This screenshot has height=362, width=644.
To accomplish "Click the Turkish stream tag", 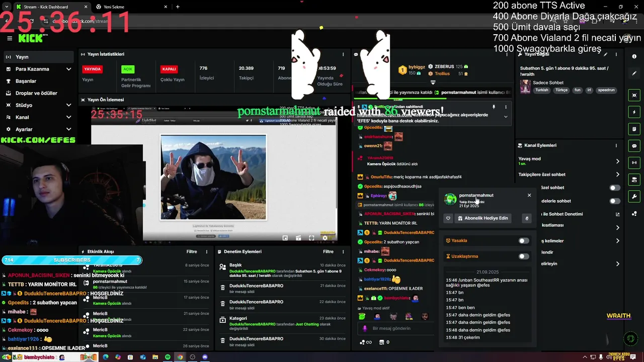I will pyautogui.click(x=542, y=90).
